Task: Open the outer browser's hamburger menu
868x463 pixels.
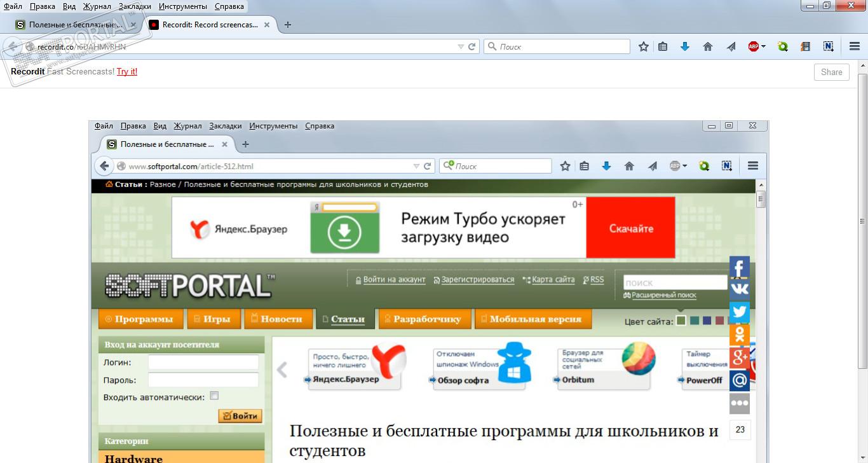Action: [855, 46]
